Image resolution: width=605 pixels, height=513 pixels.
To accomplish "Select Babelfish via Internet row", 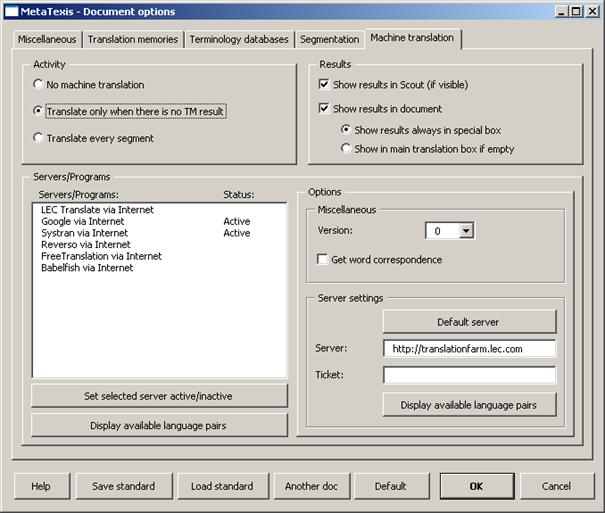I will coord(159,267).
